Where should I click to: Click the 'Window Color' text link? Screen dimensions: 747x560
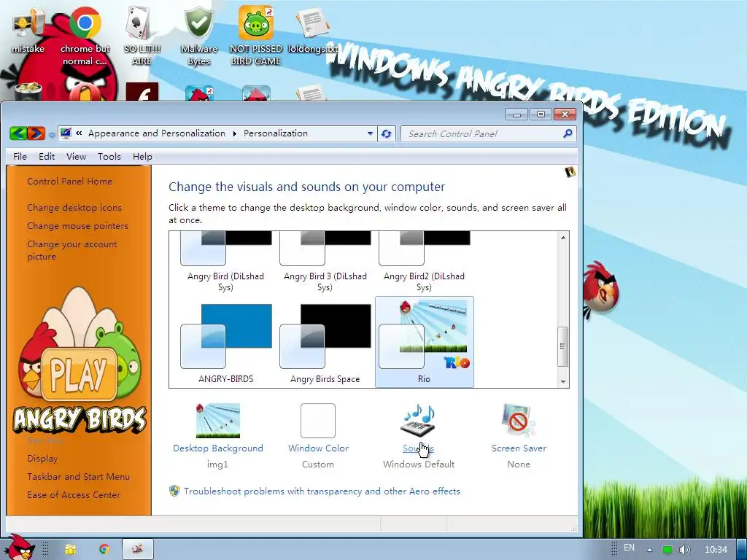tap(318, 448)
